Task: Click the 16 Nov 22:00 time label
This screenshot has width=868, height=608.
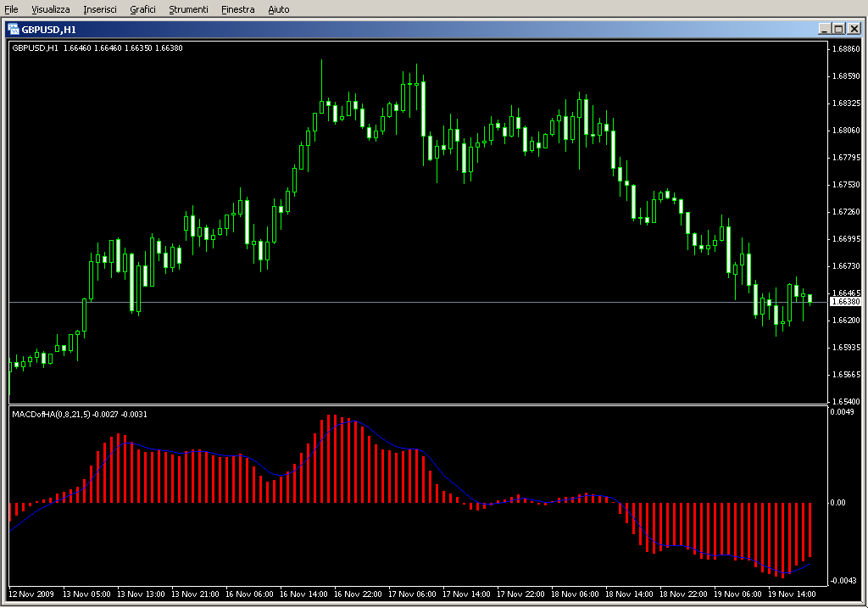Action: pyautogui.click(x=358, y=594)
